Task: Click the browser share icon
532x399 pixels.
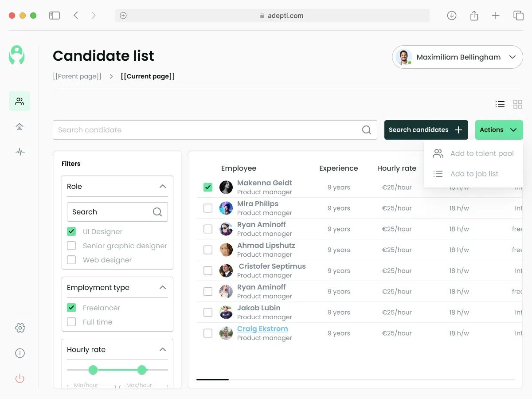Action: tap(474, 16)
